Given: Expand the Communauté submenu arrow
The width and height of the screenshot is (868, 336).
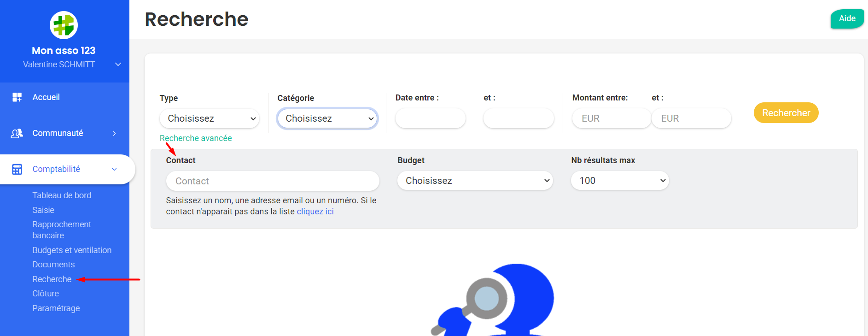Looking at the screenshot, I should [x=114, y=134].
